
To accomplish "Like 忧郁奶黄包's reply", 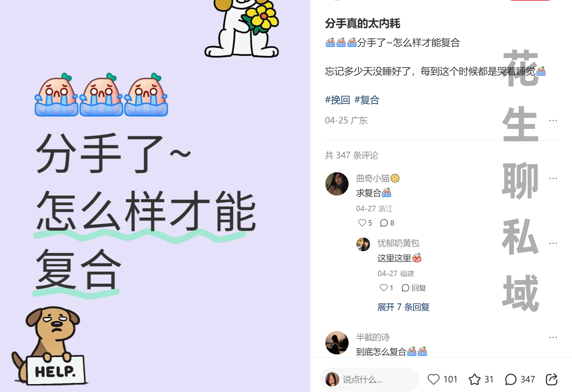I will point(383,288).
